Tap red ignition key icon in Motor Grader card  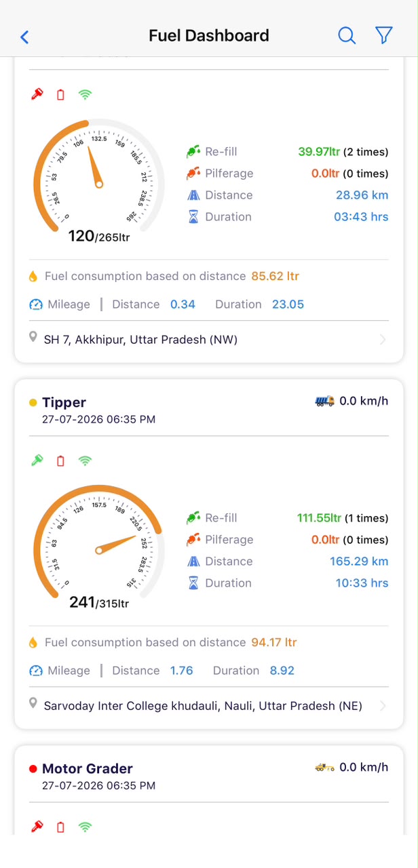pos(37,827)
